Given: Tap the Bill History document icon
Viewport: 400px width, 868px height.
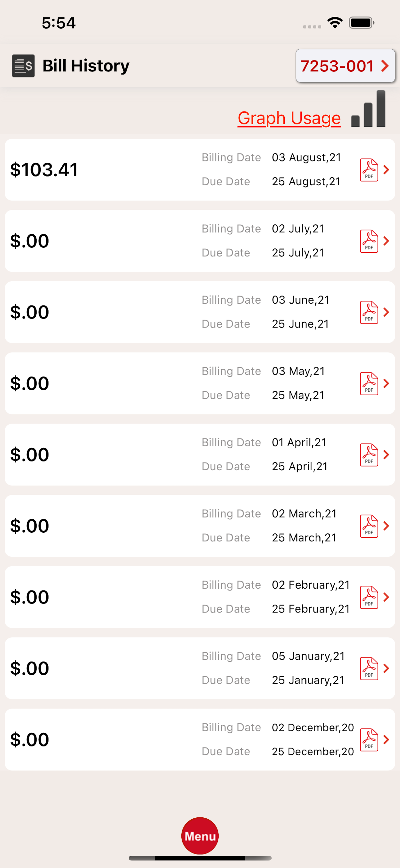Looking at the screenshot, I should point(23,66).
